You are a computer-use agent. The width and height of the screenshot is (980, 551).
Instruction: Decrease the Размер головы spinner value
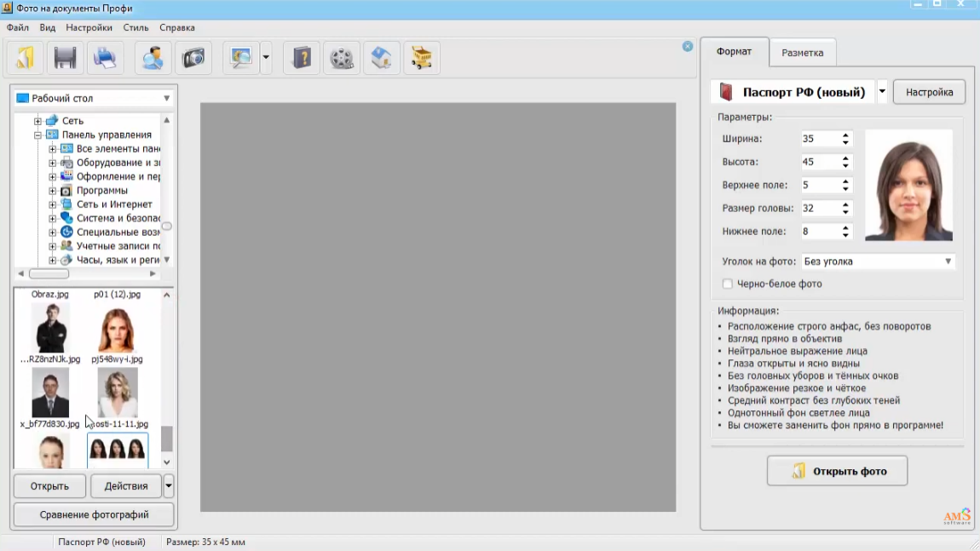point(845,212)
